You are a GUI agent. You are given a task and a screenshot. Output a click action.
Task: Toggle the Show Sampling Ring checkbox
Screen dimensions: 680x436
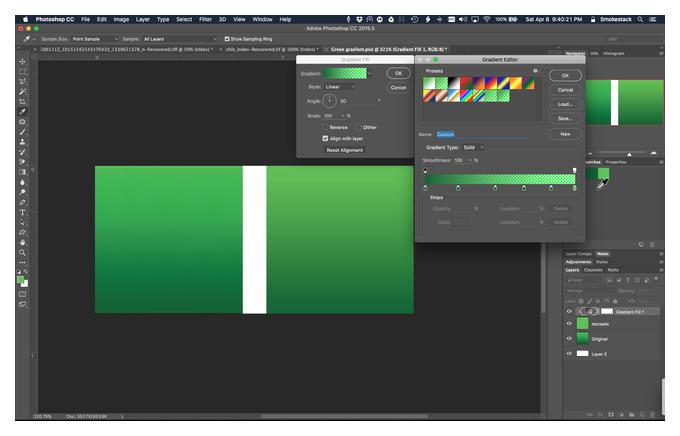click(x=227, y=39)
